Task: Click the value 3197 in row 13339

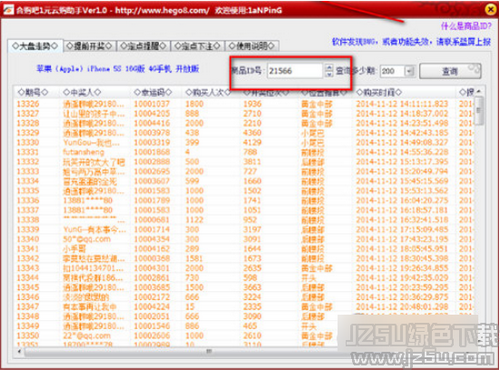Action: 252,230
